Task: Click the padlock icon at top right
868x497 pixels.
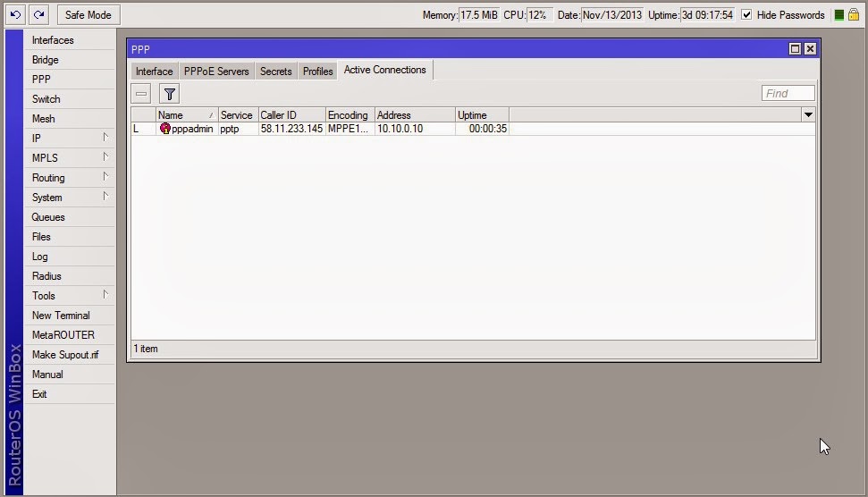Action: [x=854, y=15]
